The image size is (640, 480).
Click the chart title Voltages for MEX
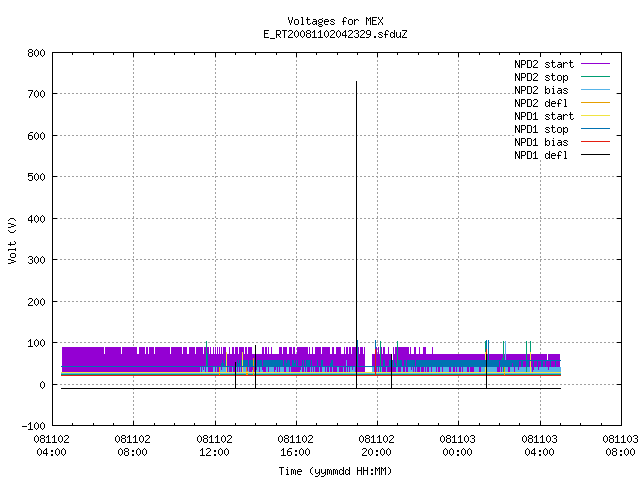tap(335, 21)
